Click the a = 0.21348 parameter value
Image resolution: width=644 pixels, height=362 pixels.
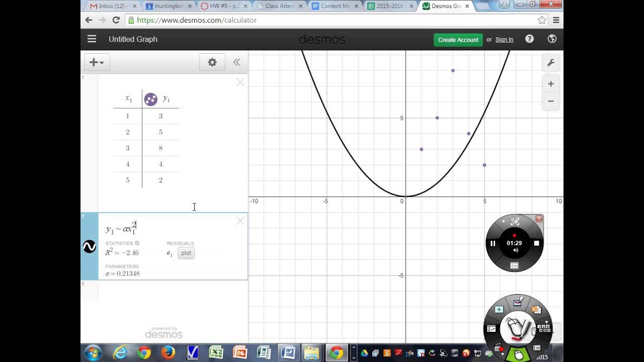[x=122, y=274]
